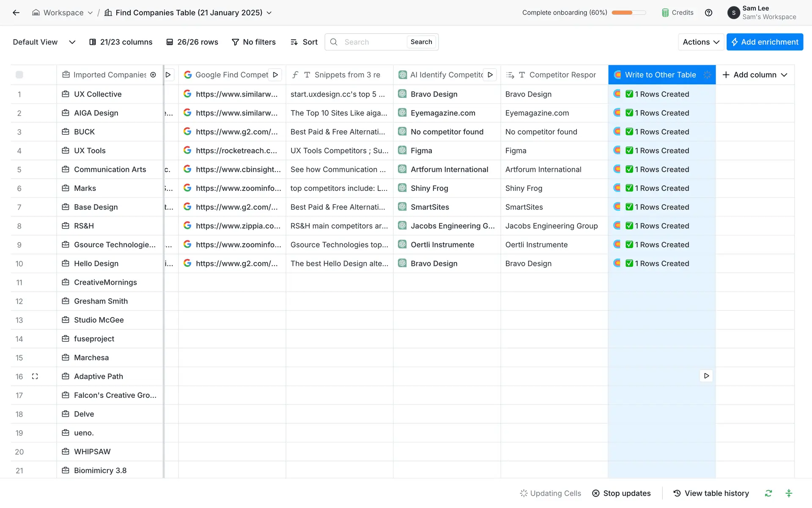Toggle the select-all rows checkbox
Image resolution: width=812 pixels, height=508 pixels.
19,75
